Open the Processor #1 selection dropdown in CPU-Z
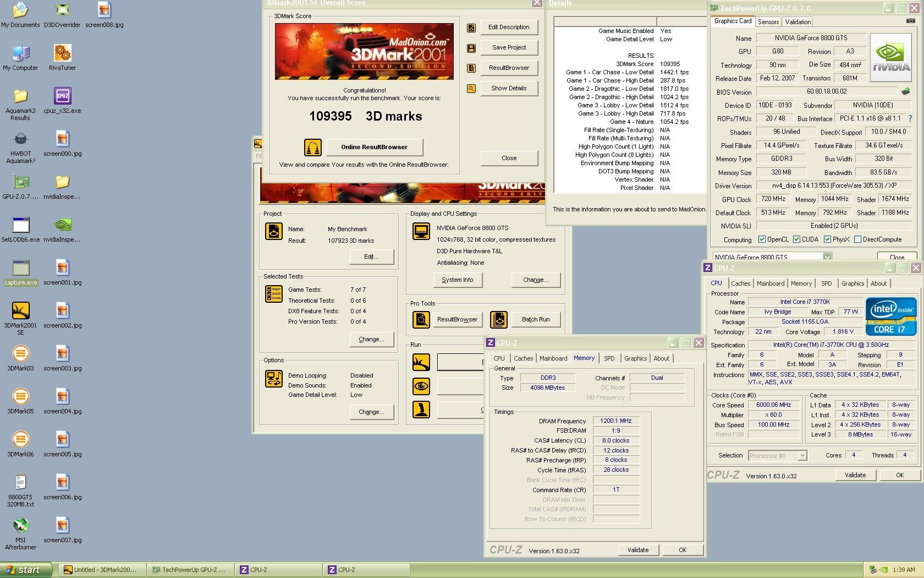924x578 pixels. 802,456
